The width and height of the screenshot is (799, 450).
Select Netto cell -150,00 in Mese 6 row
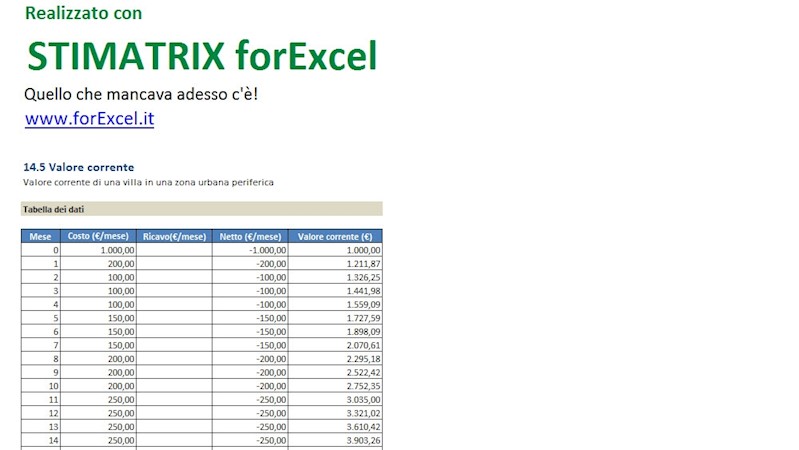pos(250,332)
